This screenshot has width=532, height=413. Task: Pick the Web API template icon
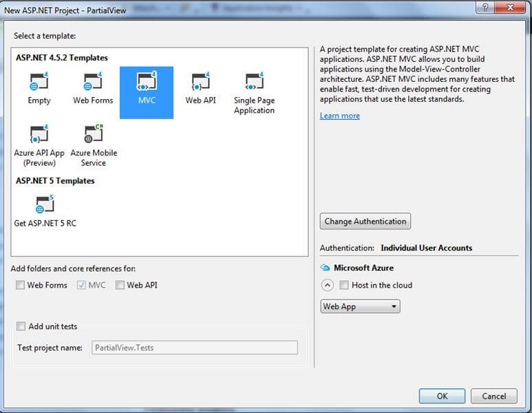(x=200, y=81)
